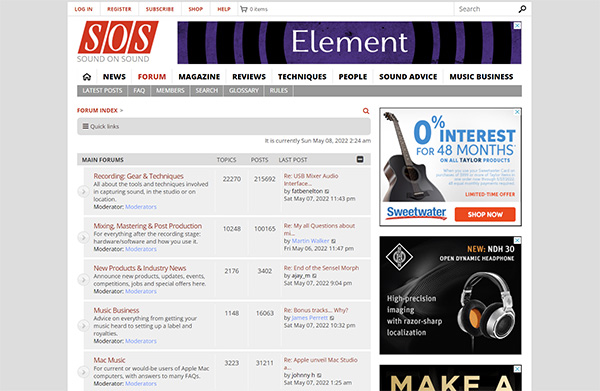Open the REVIEWS menu
Image resolution: width=600 pixels, height=391 pixels.
tap(249, 77)
